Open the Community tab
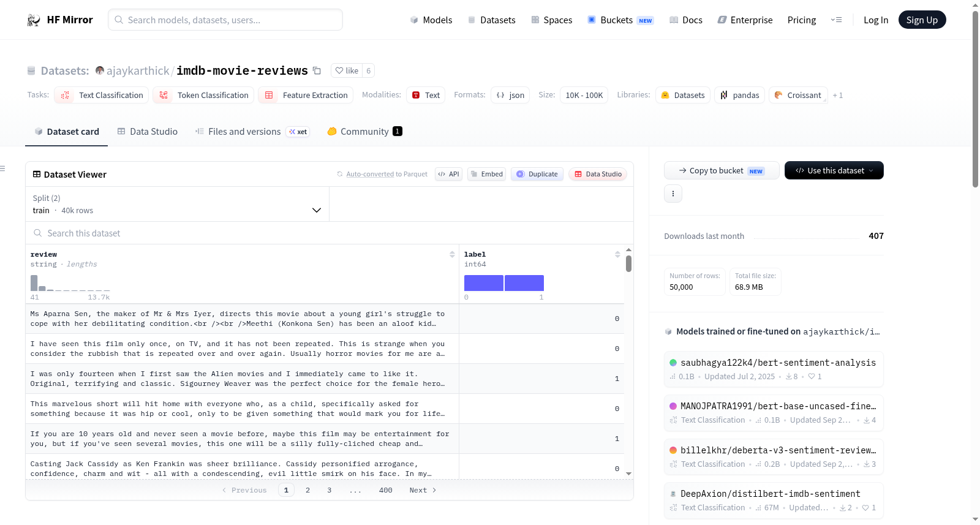980x525 pixels. click(x=365, y=131)
